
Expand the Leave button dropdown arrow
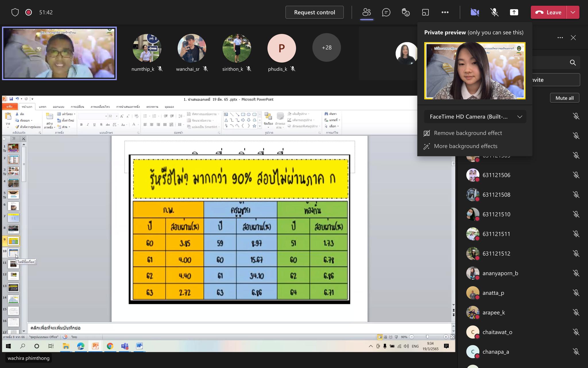573,12
